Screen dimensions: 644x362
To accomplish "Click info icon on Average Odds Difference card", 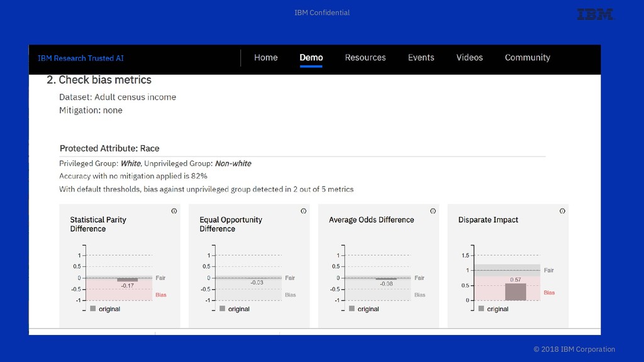I will pos(433,211).
